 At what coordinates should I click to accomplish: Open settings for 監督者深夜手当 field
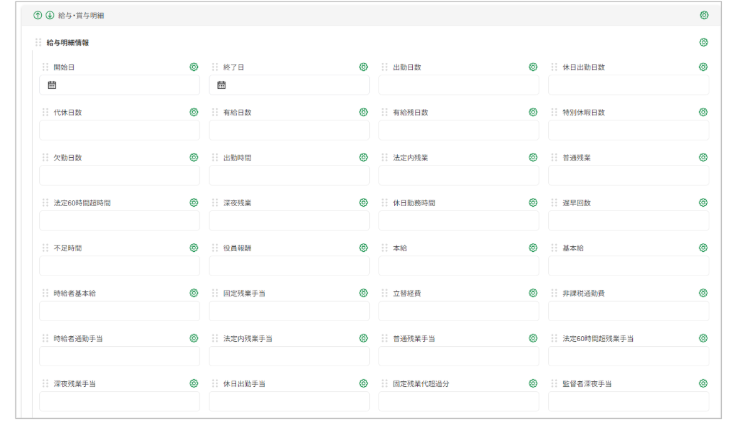click(703, 383)
